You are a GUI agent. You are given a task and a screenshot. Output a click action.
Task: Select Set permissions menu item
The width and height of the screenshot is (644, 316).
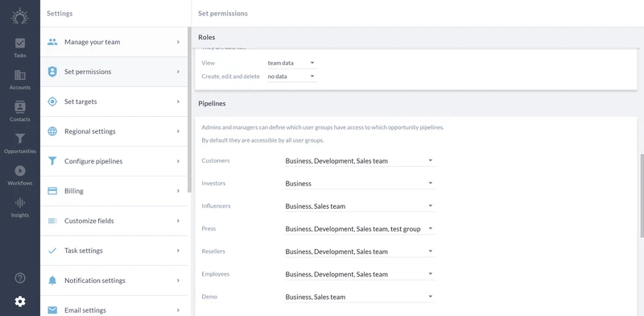coord(114,72)
